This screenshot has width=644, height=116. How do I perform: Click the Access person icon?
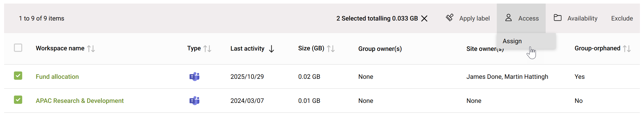(x=508, y=18)
